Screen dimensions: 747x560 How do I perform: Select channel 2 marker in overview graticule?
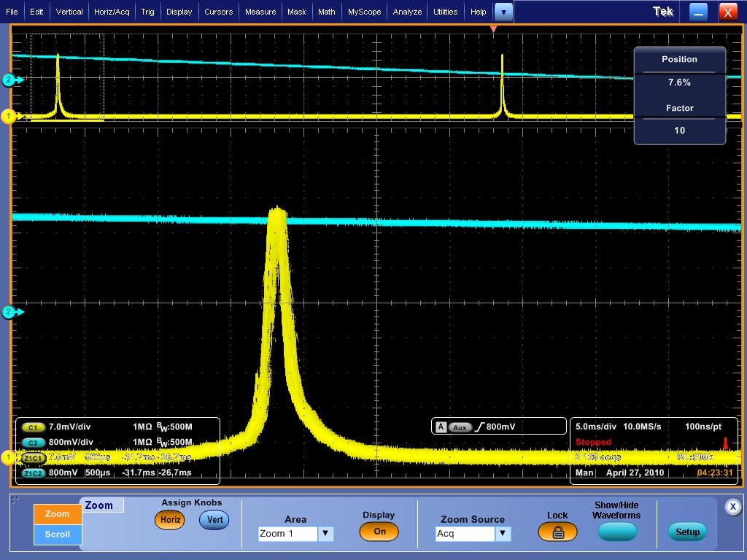12,80
